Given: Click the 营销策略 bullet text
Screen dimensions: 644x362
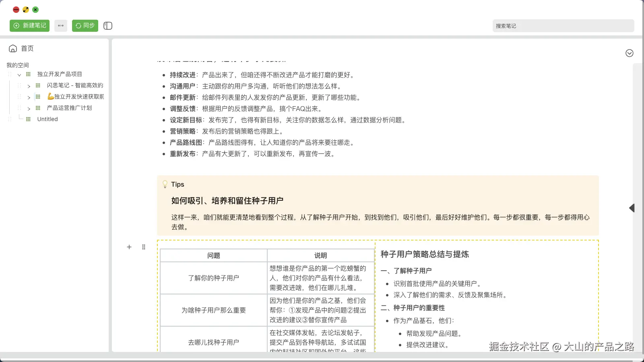Looking at the screenshot, I should pyautogui.click(x=227, y=131).
